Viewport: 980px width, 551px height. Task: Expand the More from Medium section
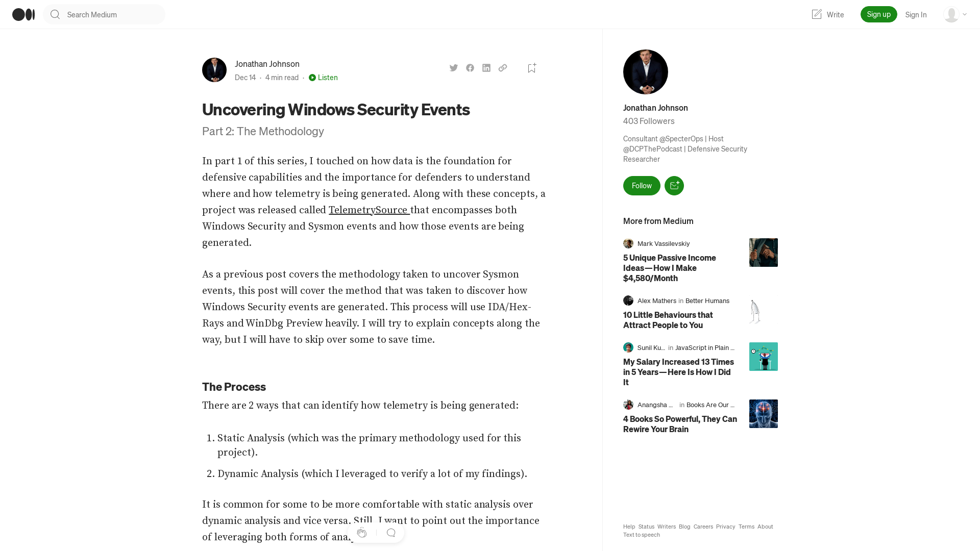[658, 221]
